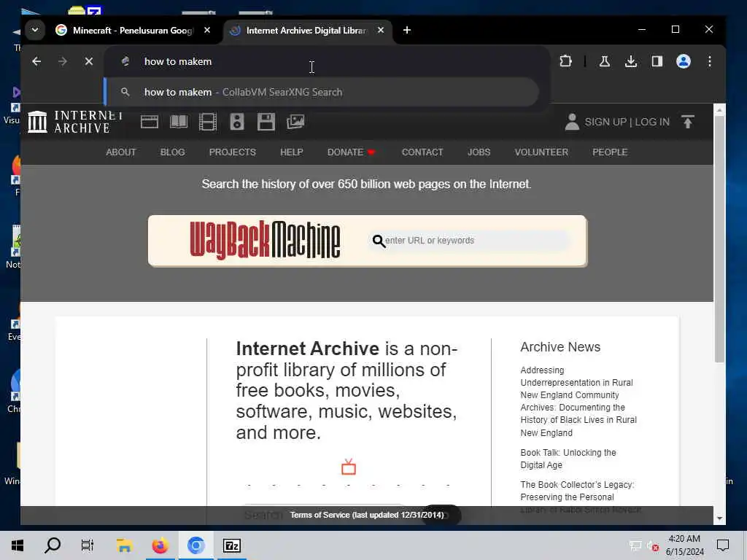747x560 pixels.
Task: Open the JOBS menu item
Action: click(479, 152)
